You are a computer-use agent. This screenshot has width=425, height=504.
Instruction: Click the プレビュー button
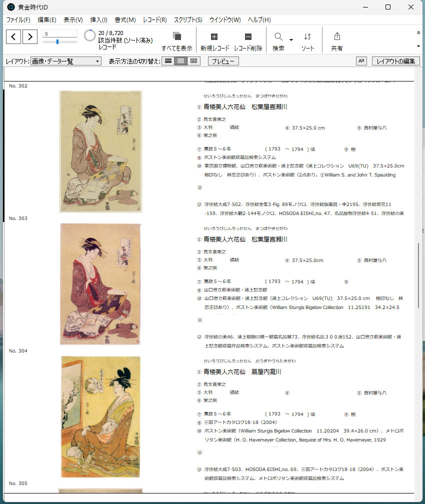223,61
